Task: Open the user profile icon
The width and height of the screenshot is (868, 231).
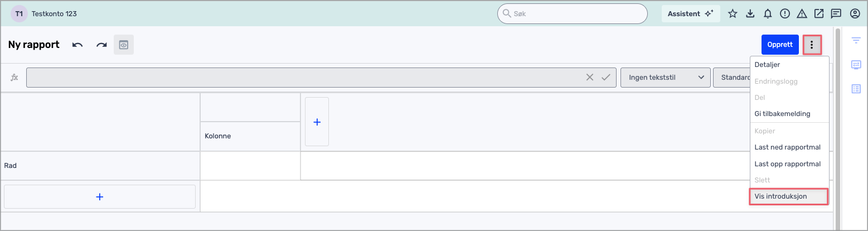Action: (x=854, y=13)
